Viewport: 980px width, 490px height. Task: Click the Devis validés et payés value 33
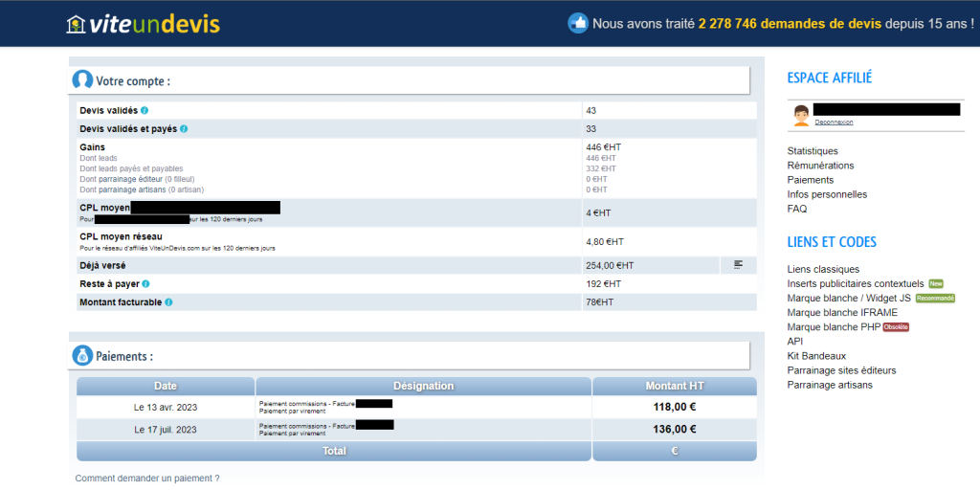click(591, 129)
